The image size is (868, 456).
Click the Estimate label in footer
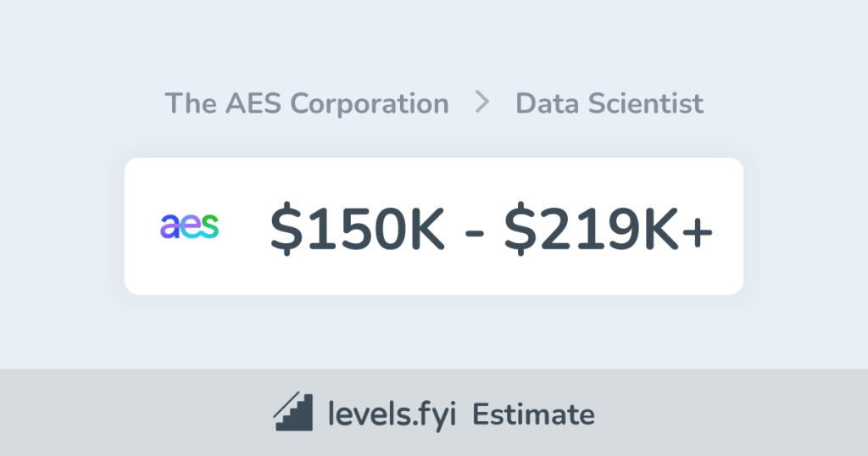(x=533, y=414)
